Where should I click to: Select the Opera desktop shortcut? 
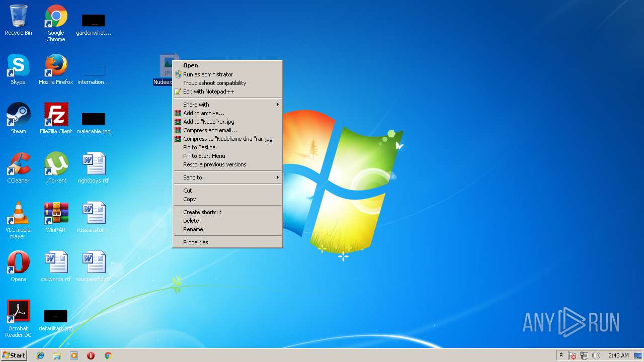18,266
